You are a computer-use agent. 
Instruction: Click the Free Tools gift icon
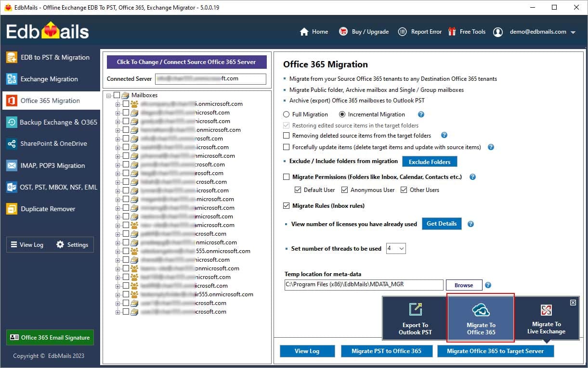click(x=452, y=32)
